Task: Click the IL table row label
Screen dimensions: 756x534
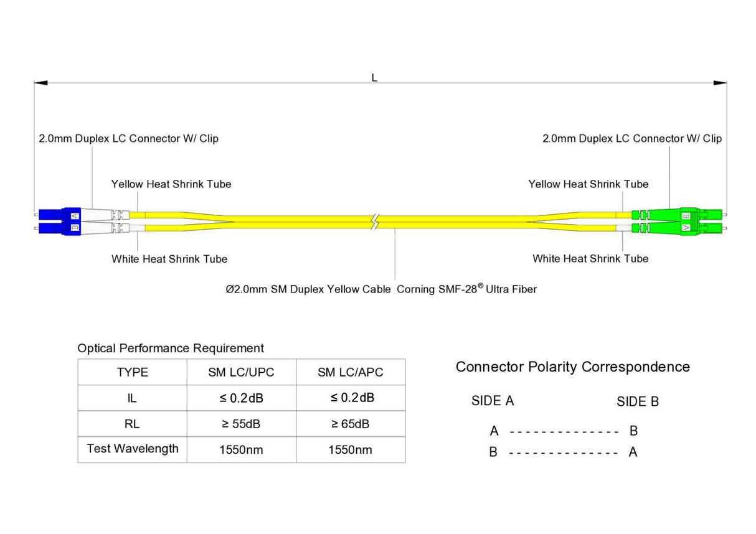Action: point(131,398)
